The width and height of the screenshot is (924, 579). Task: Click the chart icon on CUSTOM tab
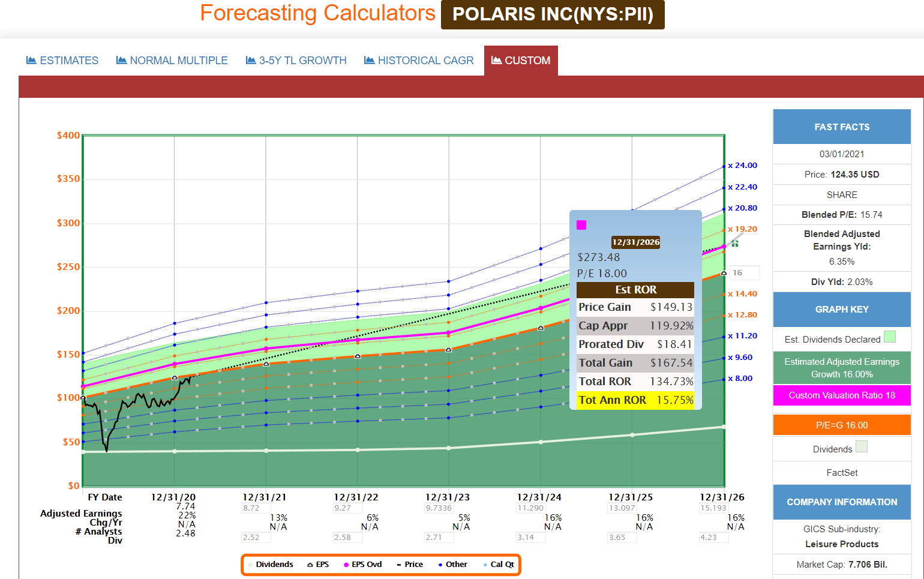point(496,60)
